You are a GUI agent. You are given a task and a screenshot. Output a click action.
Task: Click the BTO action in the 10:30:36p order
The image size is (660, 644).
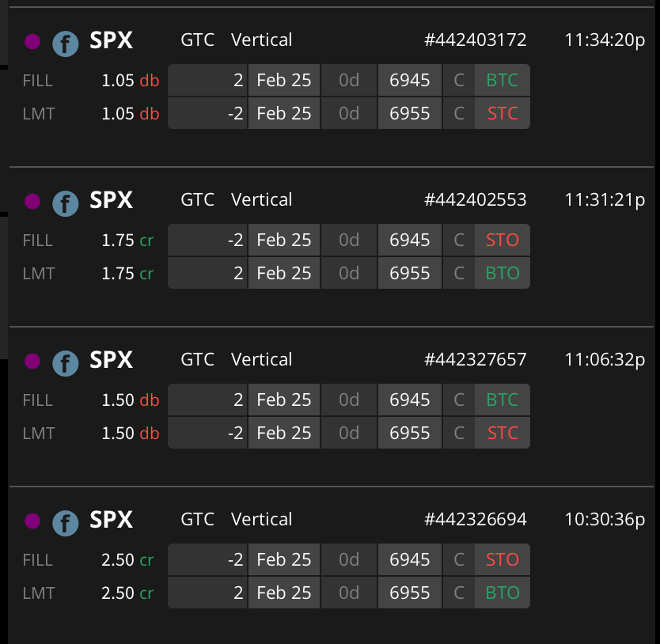pyautogui.click(x=503, y=593)
